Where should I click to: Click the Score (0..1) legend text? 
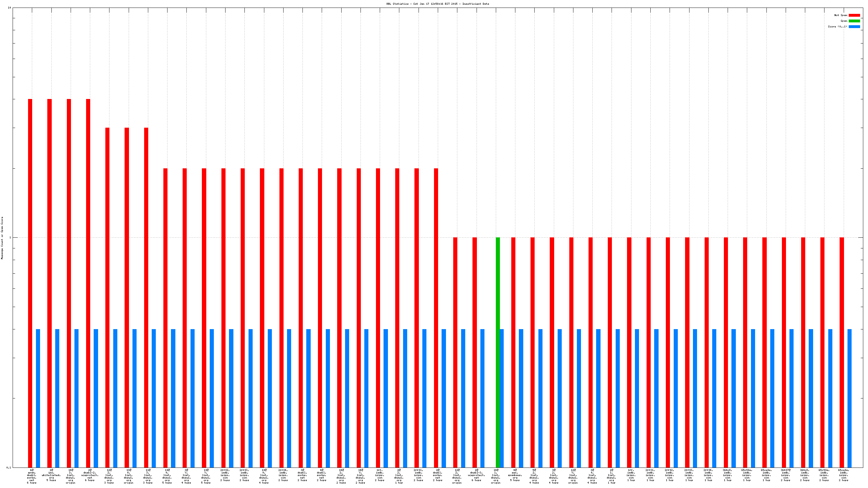(x=837, y=26)
